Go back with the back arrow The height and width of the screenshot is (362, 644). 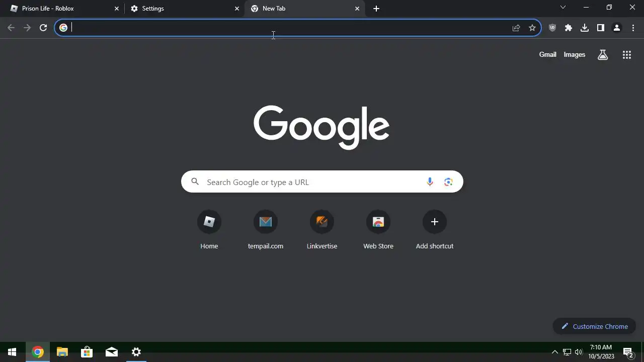pyautogui.click(x=11, y=28)
